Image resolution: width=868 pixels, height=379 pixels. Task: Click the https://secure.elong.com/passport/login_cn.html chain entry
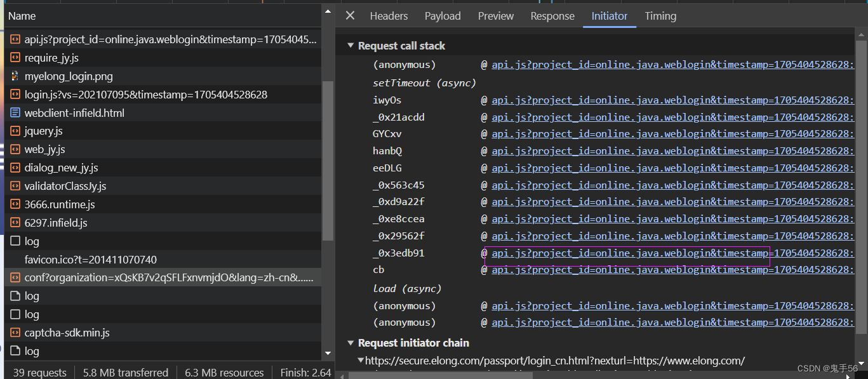click(555, 361)
